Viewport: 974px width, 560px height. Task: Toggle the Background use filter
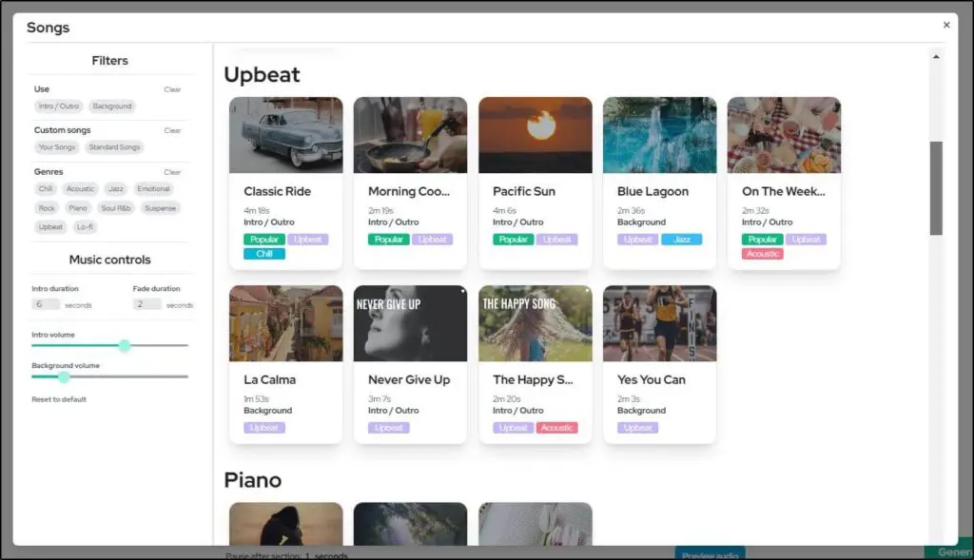click(112, 106)
